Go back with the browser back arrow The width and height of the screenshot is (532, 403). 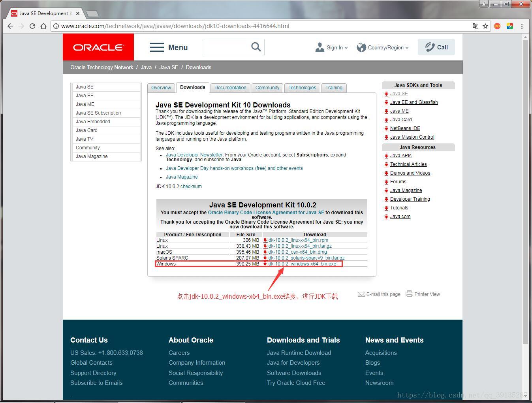(10, 26)
